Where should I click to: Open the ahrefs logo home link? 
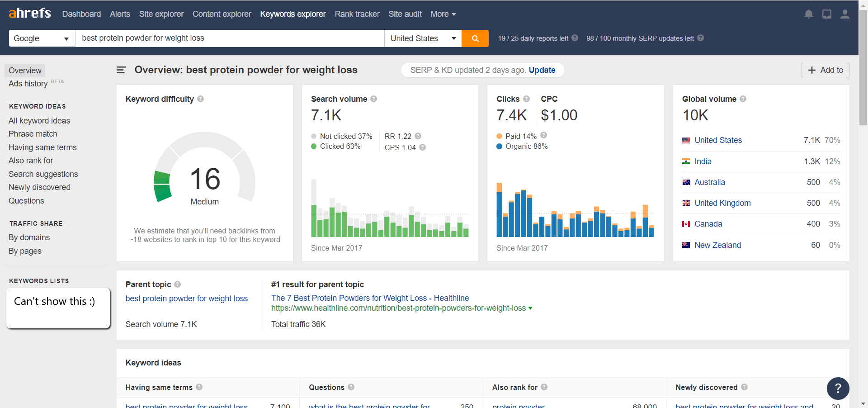[30, 13]
